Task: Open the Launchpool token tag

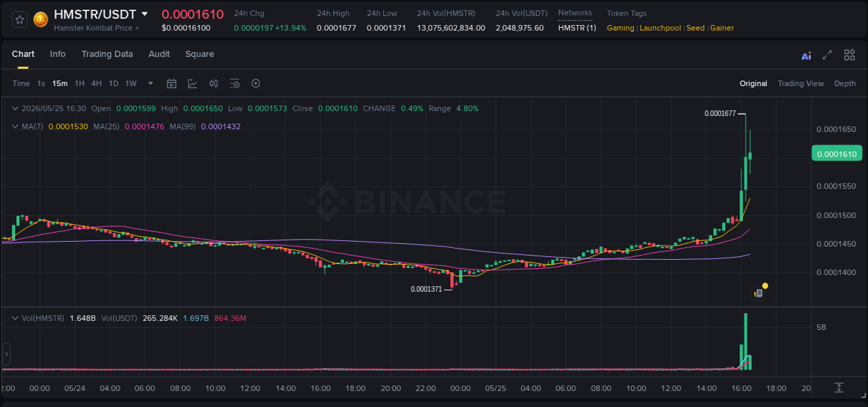Action: tap(661, 28)
